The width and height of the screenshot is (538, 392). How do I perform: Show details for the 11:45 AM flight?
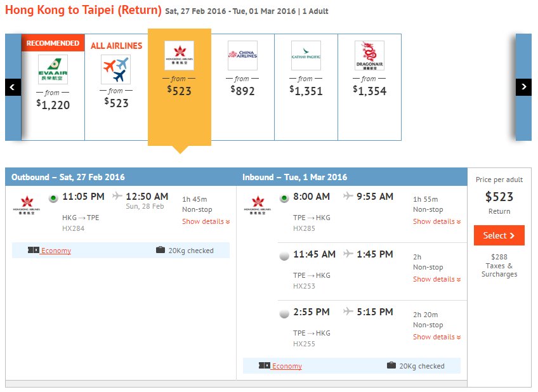[436, 279]
